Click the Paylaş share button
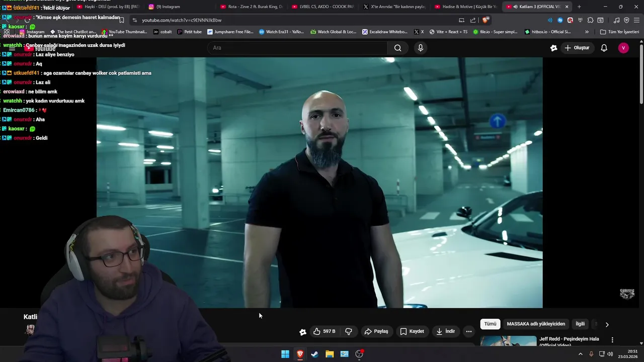This screenshot has width=644, height=362. pyautogui.click(x=376, y=331)
